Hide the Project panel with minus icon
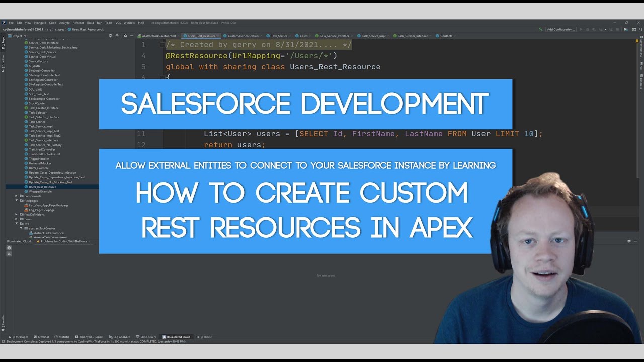Screen dimensions: 644x362 pos(132,36)
